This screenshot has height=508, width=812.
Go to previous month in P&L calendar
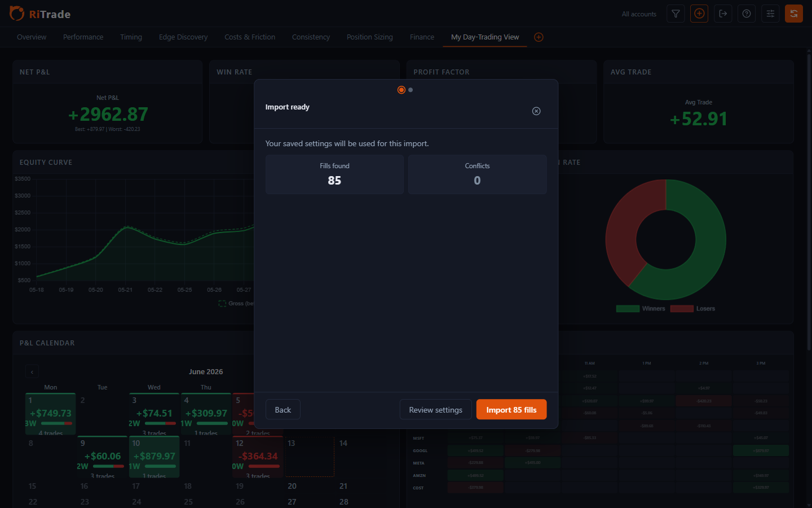coord(32,372)
